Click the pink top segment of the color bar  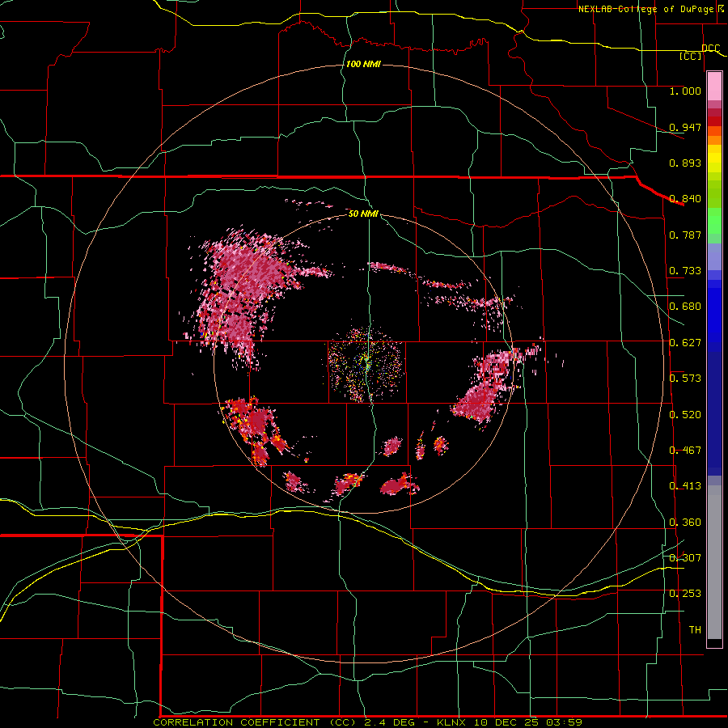(x=714, y=87)
